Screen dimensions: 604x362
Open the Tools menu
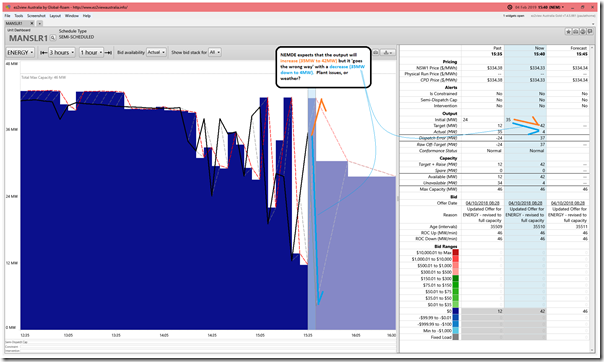pyautogui.click(x=19, y=16)
